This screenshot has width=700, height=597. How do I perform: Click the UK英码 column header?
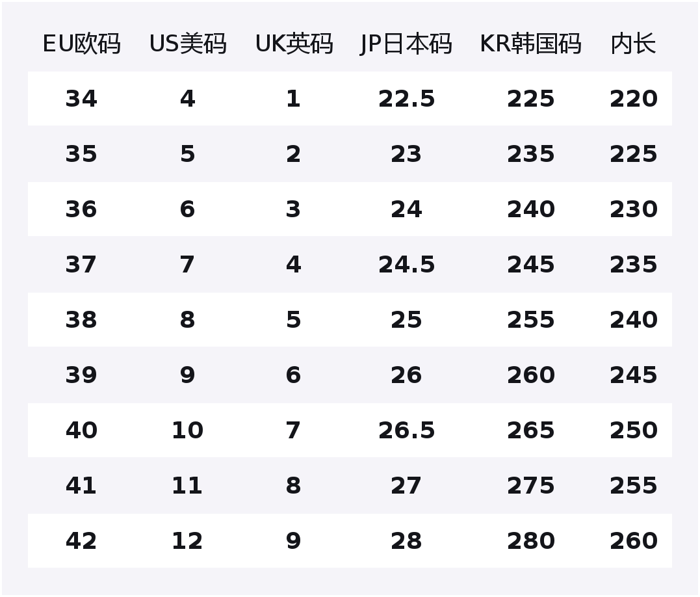click(294, 44)
